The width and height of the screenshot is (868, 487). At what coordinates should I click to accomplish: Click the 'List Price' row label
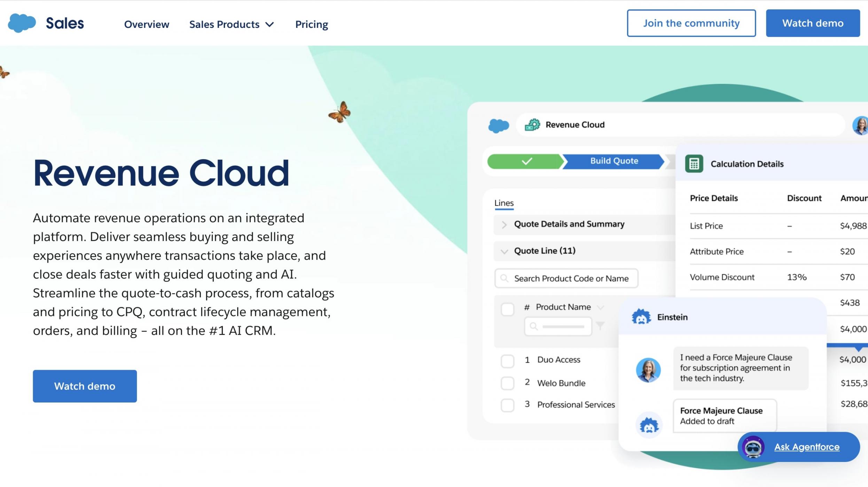(x=706, y=226)
